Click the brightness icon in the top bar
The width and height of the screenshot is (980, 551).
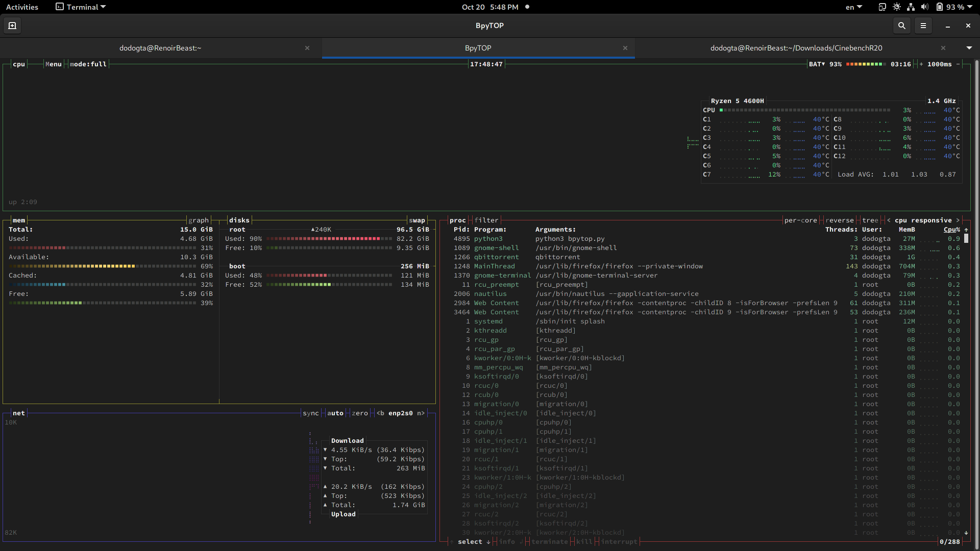897,7
